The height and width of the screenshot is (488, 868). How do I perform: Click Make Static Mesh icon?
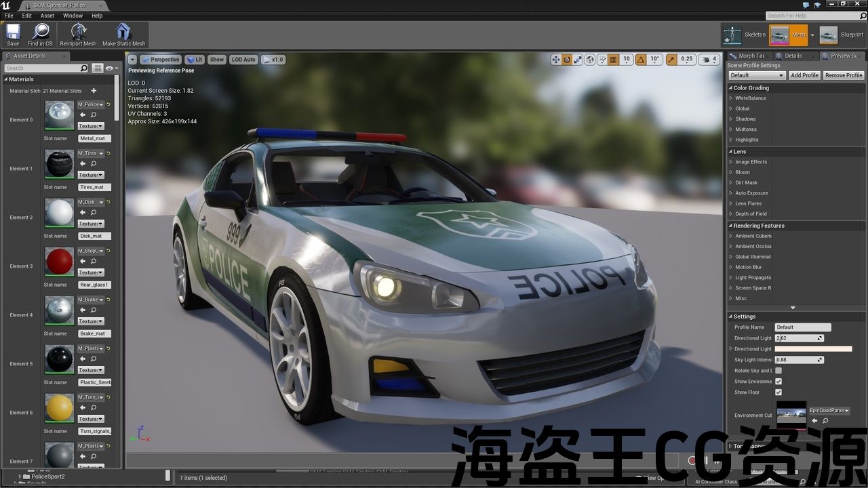point(123,34)
